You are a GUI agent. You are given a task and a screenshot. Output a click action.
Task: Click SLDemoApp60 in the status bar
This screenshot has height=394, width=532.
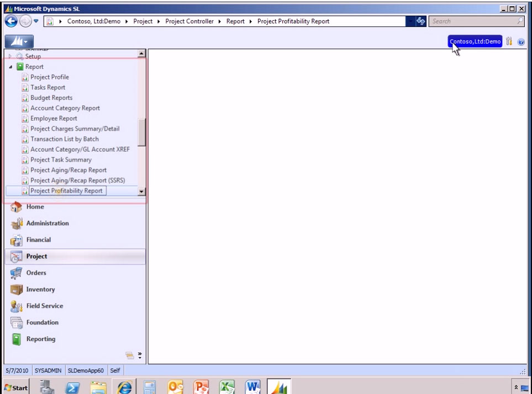86,371
